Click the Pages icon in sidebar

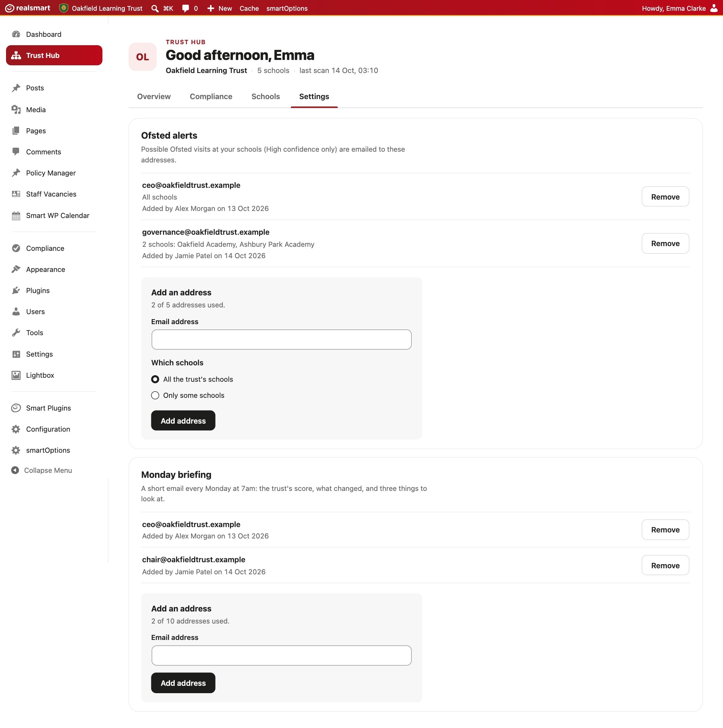coord(16,131)
